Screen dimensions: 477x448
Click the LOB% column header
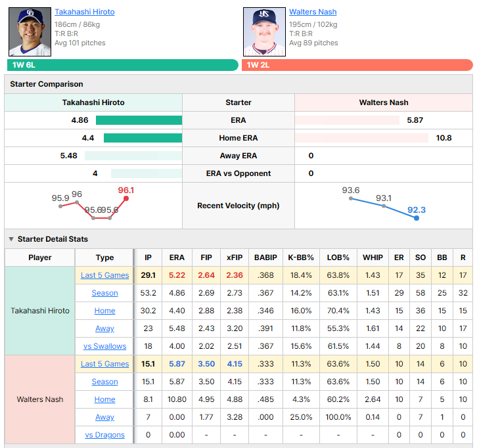point(338,258)
